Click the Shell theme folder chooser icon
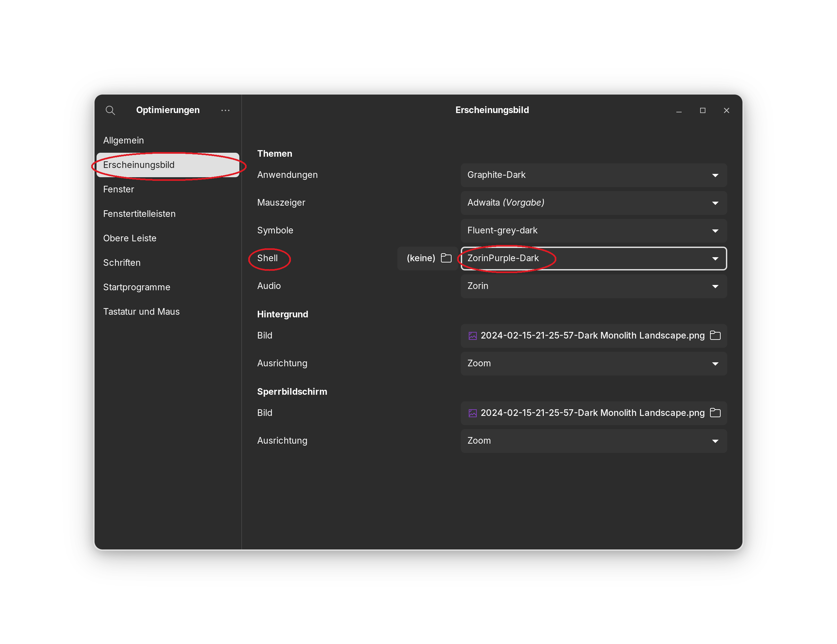The image size is (837, 644). coord(446,258)
